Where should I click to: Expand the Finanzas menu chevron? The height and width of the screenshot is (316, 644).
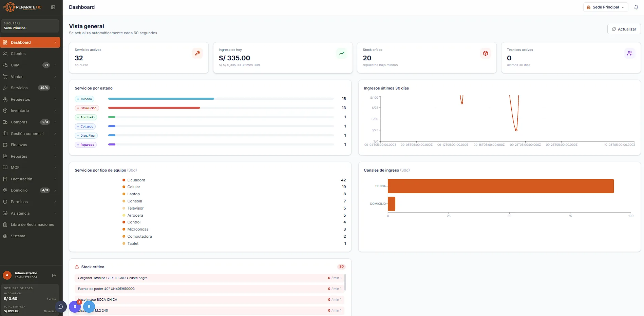tap(55, 145)
